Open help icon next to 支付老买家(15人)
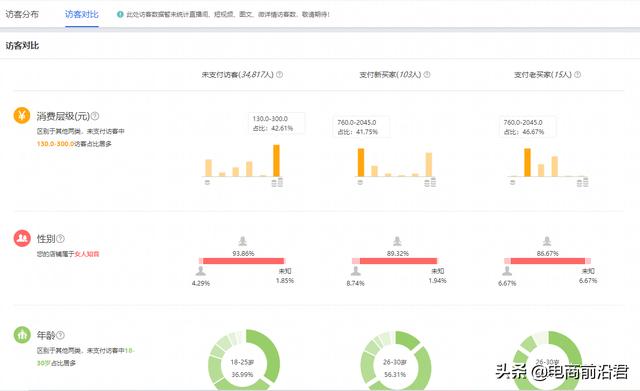 click(578, 75)
